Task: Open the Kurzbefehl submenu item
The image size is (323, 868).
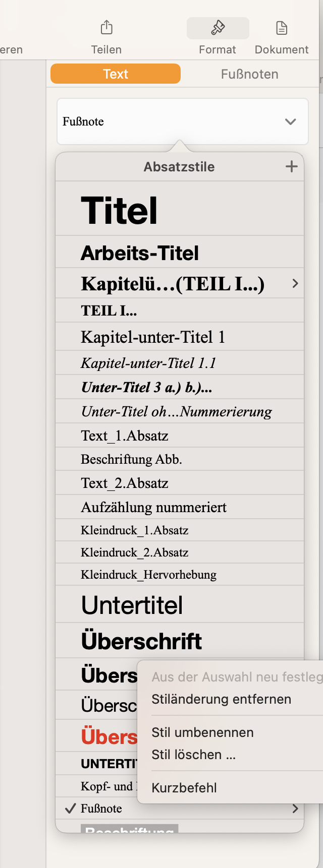Action: coord(184,788)
